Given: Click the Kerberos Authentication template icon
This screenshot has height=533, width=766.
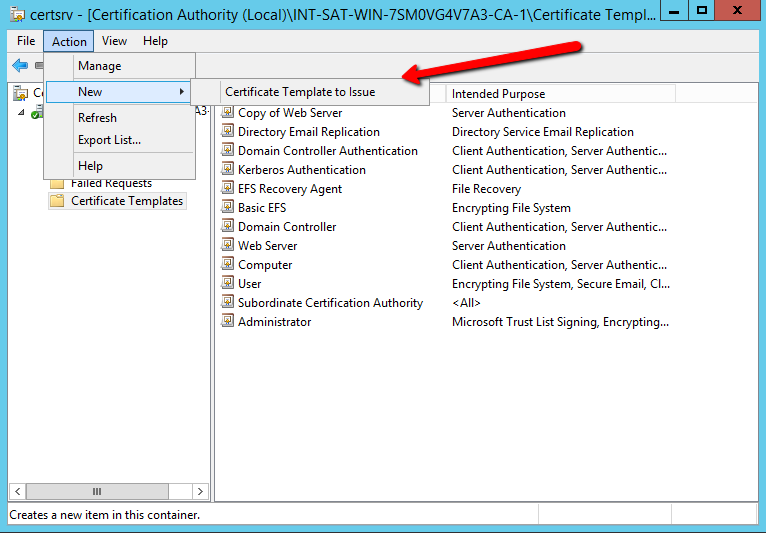Looking at the screenshot, I should coord(227,170).
